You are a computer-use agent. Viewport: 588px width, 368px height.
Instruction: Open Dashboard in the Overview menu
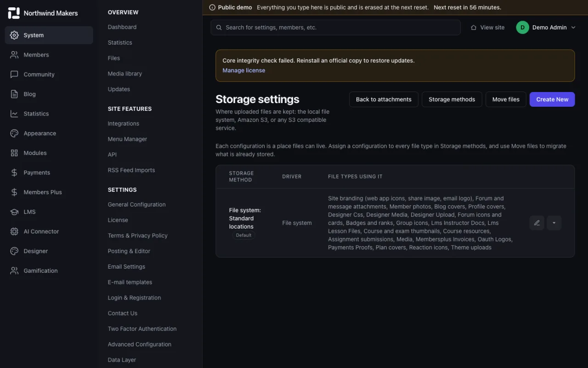tap(122, 27)
